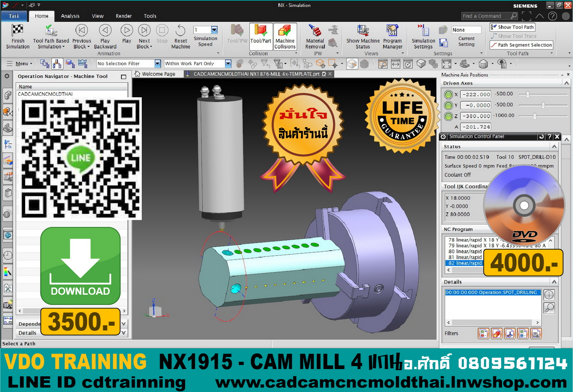
Task: Expand the Simulation Speed dropdown
Action: (x=214, y=30)
